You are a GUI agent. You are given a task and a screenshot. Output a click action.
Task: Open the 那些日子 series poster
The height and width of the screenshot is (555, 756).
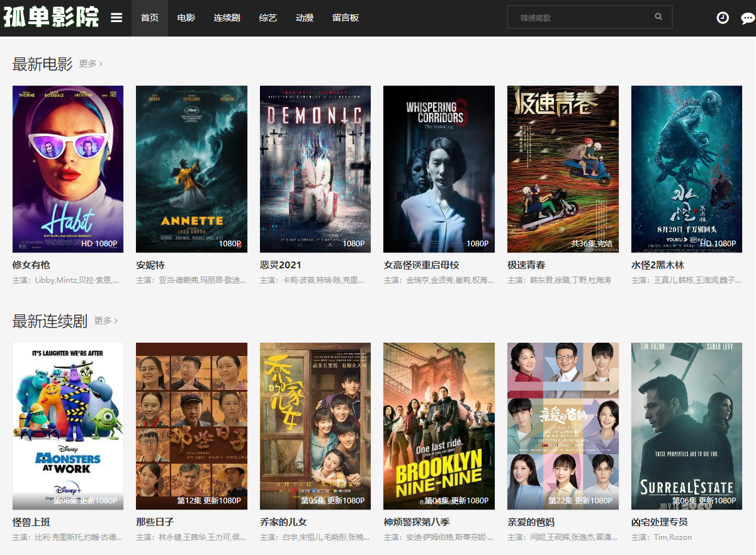[x=191, y=426]
